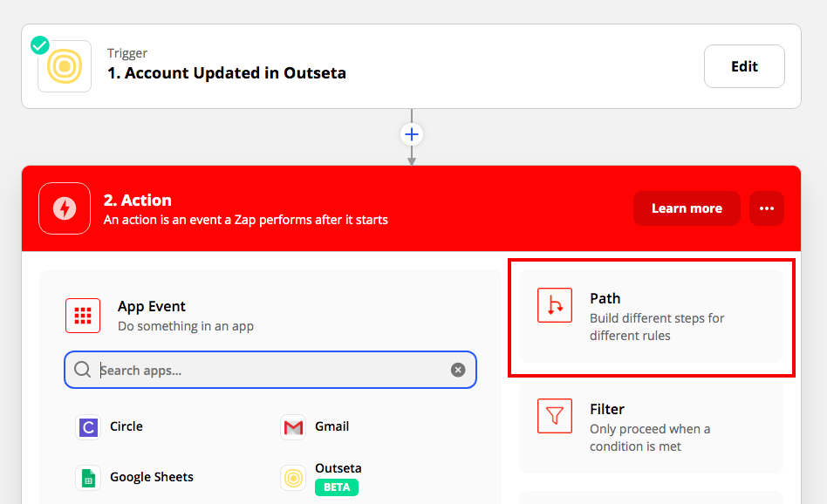The height and width of the screenshot is (504, 827).
Task: Select the Filter funnel icon
Action: tap(554, 416)
